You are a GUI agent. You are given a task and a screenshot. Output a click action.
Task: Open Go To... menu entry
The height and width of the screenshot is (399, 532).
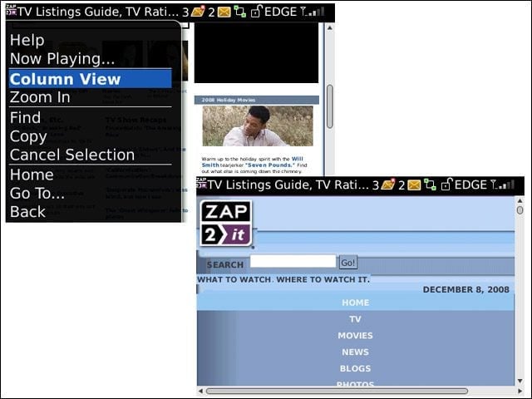coord(37,194)
